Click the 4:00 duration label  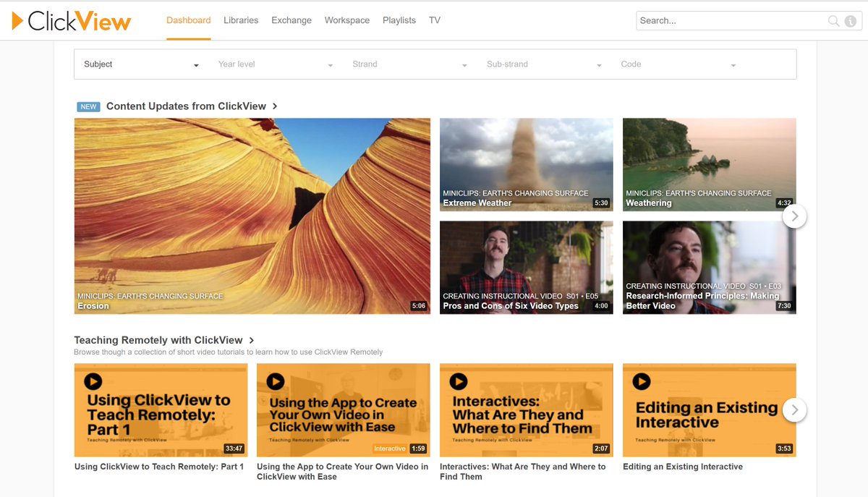(602, 306)
